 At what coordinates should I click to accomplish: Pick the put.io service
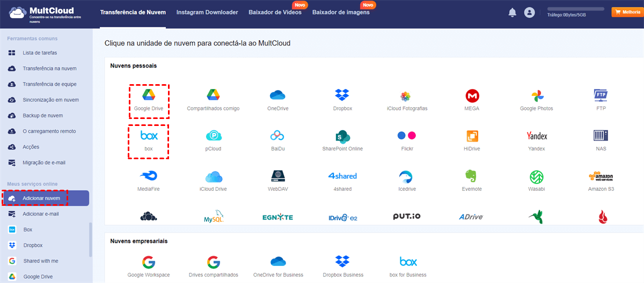[x=407, y=217]
